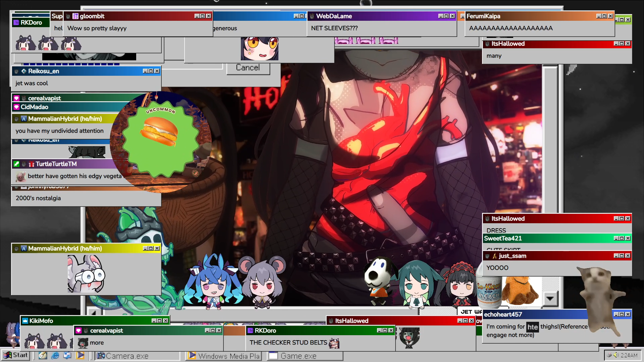Click RKDoro's purple badge in the top window
Viewport: 644px width, 362px height.
point(16,22)
